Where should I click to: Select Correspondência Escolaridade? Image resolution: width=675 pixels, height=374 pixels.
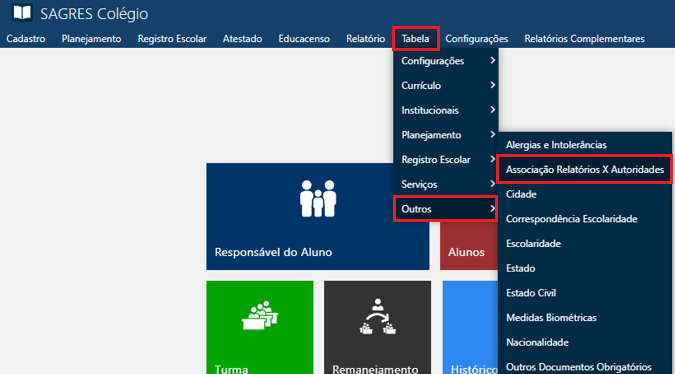point(585,219)
